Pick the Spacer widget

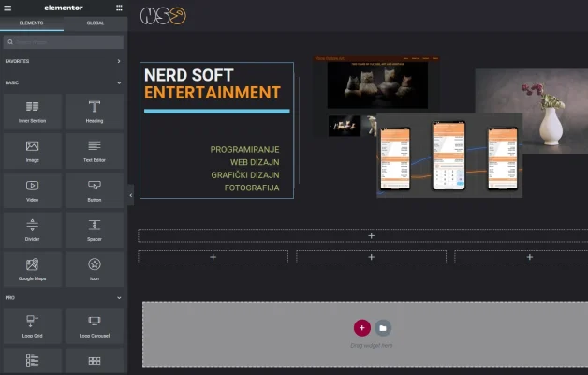tap(94, 230)
